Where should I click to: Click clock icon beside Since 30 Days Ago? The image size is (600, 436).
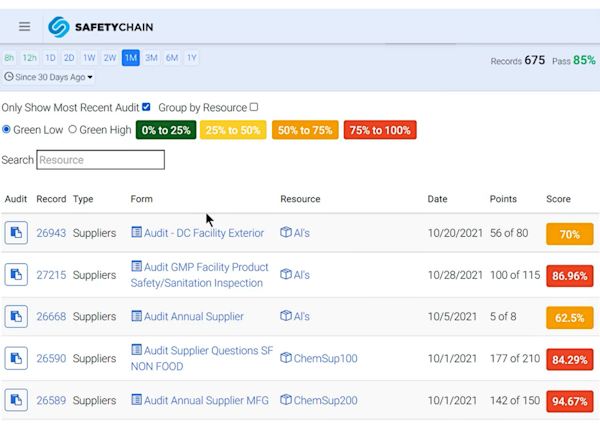pos(9,77)
